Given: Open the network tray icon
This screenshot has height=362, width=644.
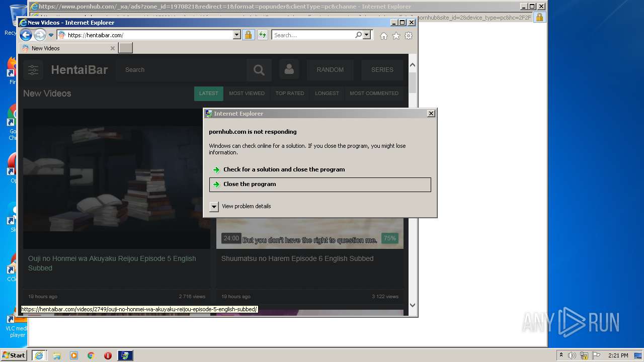Looking at the screenshot, I should click(584, 355).
